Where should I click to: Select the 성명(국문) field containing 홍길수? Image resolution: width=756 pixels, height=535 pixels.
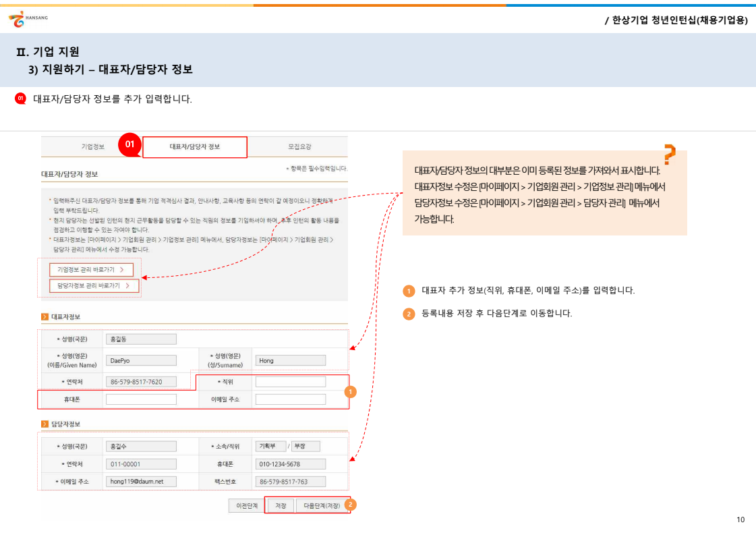point(141,446)
